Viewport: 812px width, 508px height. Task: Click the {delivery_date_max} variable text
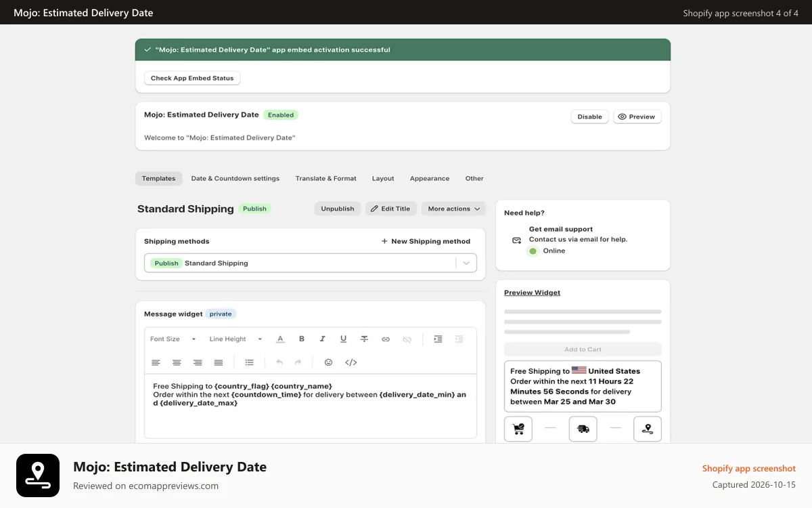pos(199,403)
